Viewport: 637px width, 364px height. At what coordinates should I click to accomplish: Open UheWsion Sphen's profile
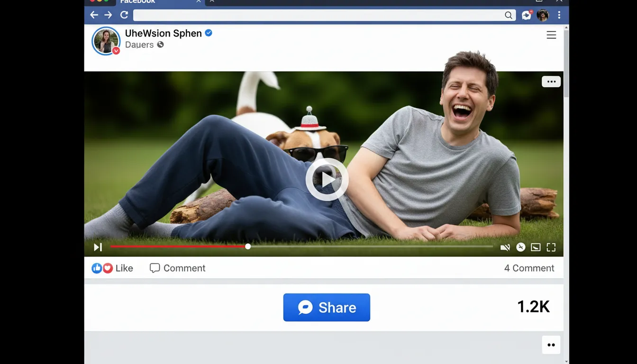[x=163, y=33]
